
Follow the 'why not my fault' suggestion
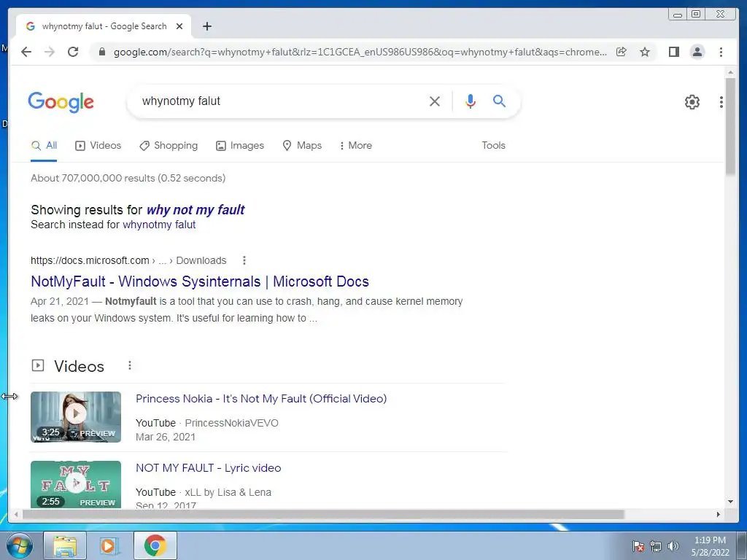(196, 210)
